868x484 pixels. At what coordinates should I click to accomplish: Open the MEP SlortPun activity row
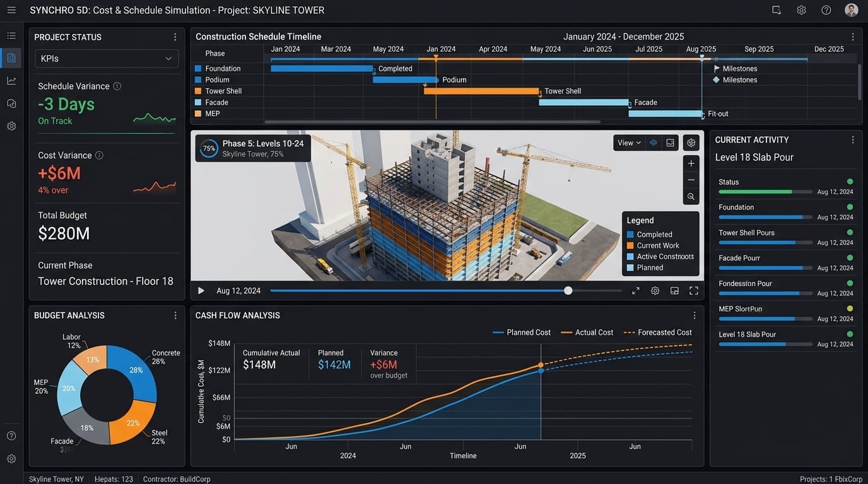(785, 313)
